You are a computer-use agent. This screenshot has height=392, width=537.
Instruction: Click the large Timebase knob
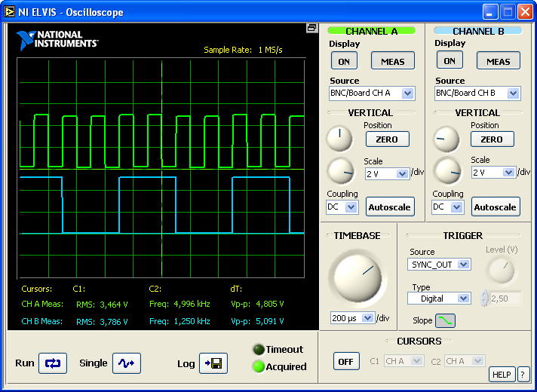point(357,278)
